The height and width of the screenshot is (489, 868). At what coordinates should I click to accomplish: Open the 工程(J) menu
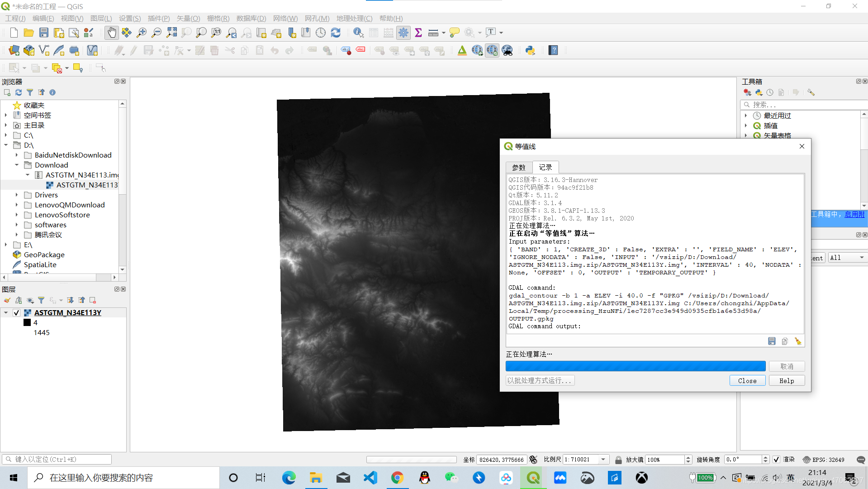[15, 18]
